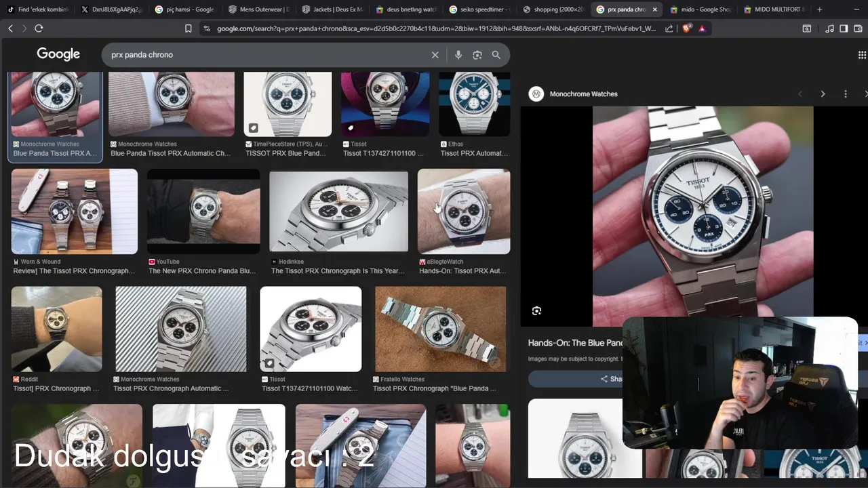Switch to seiko speedtimer tab
This screenshot has height=488, width=868.
point(480,9)
